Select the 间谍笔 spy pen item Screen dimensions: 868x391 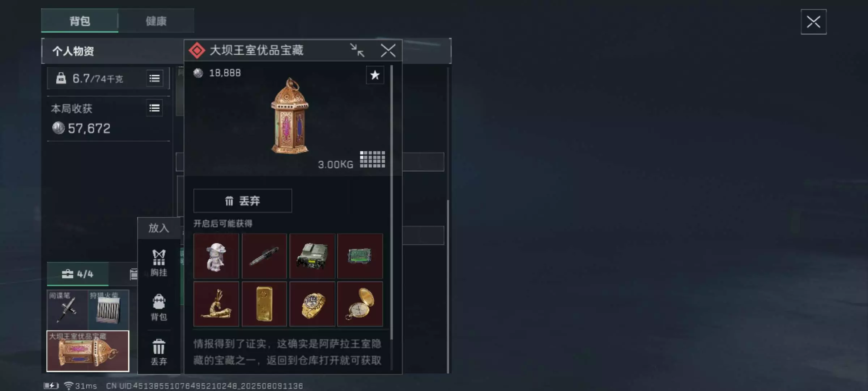(67, 310)
